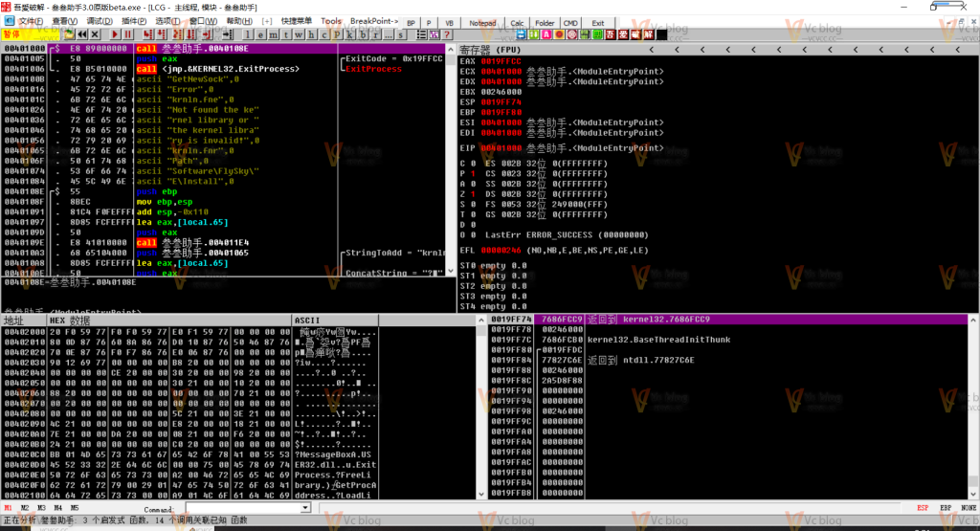Screen dimensions: 980x531
Task: Open the 插件(P) plugins menu
Action: point(133,20)
